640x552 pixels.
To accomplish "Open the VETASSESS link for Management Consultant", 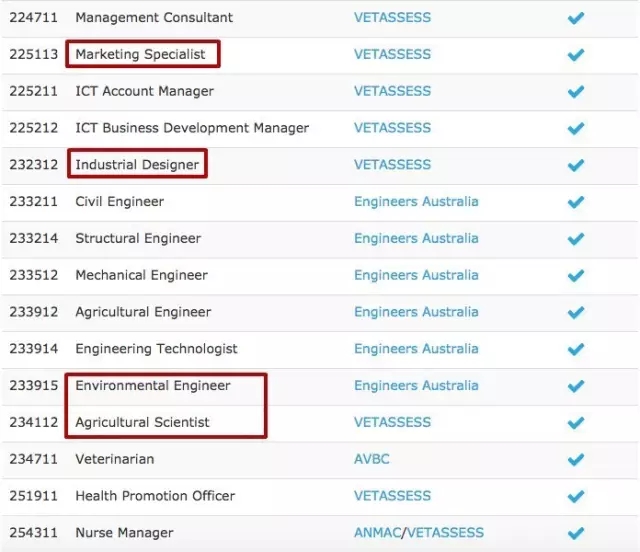I will point(392,18).
